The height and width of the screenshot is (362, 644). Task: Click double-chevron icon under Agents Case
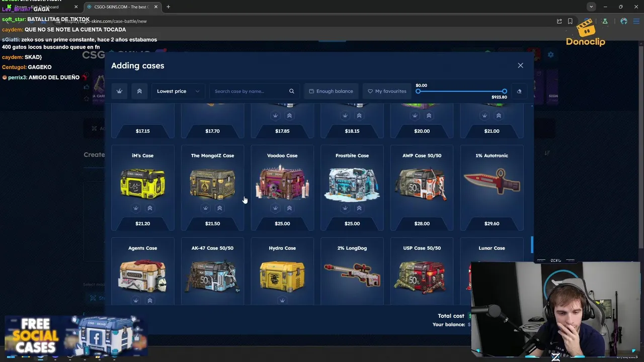tap(149, 301)
